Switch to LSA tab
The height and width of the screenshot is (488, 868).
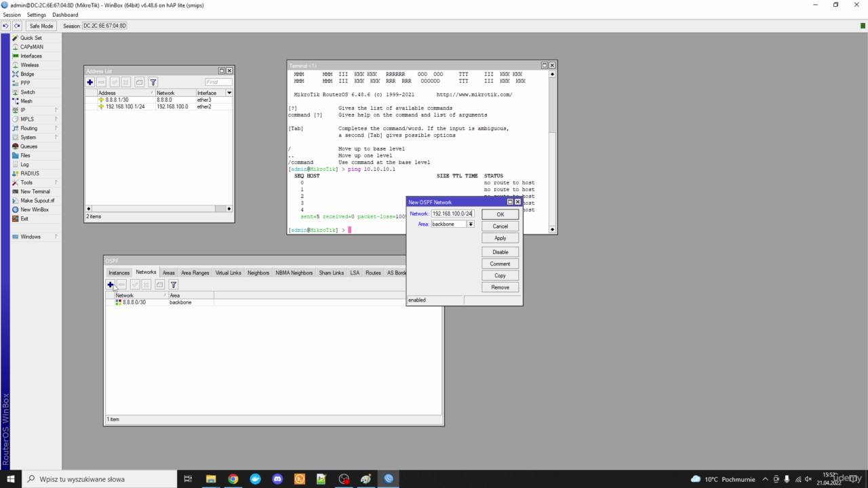click(355, 272)
